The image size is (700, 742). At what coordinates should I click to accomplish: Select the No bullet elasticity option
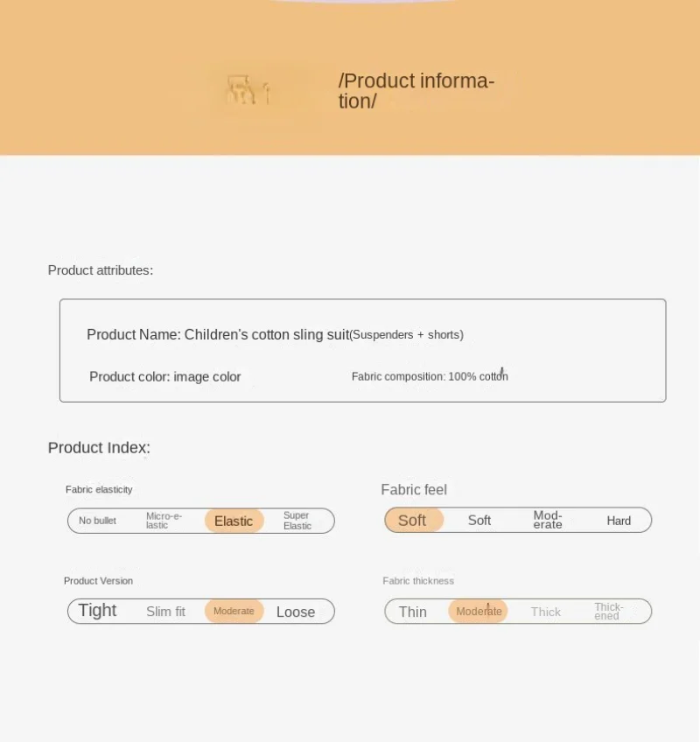tap(97, 521)
